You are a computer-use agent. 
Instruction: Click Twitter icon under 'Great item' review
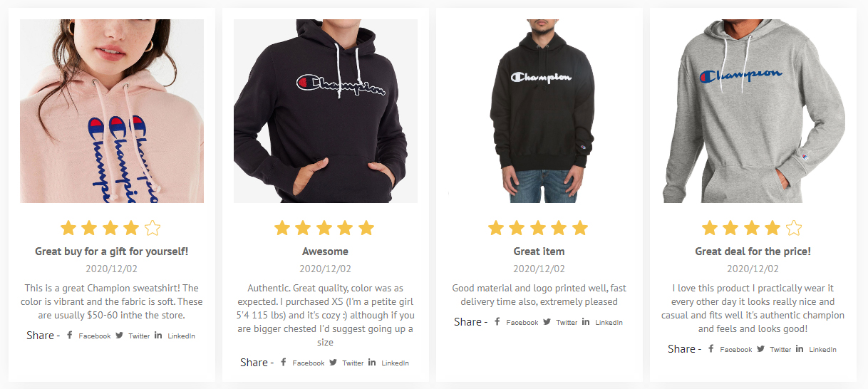tap(547, 321)
